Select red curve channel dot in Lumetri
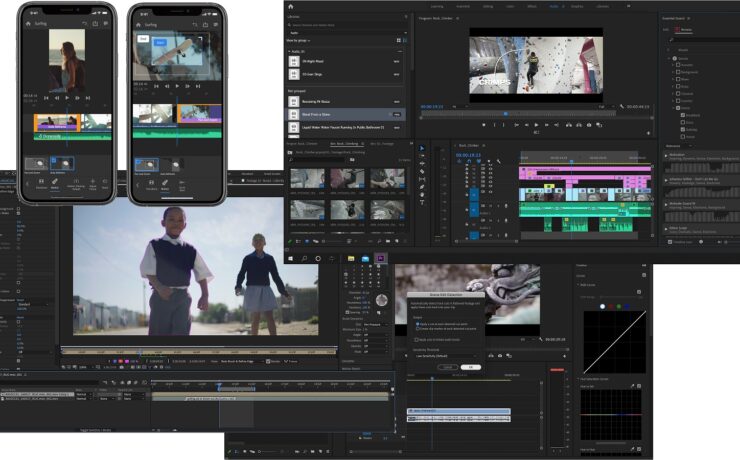 611,307
